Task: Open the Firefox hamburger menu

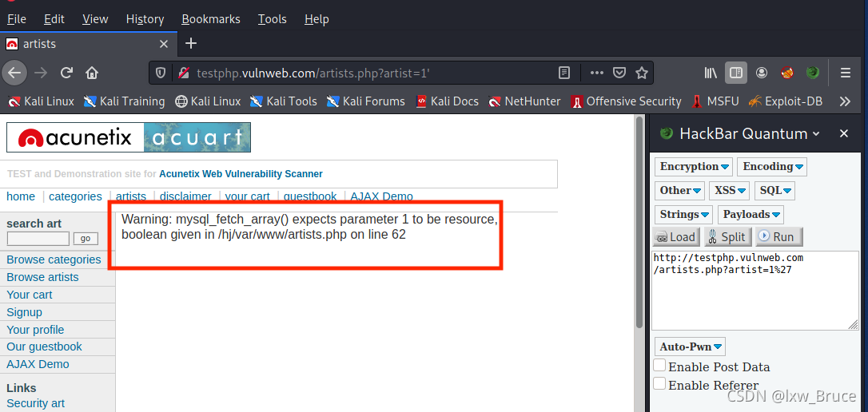Action: pos(846,73)
